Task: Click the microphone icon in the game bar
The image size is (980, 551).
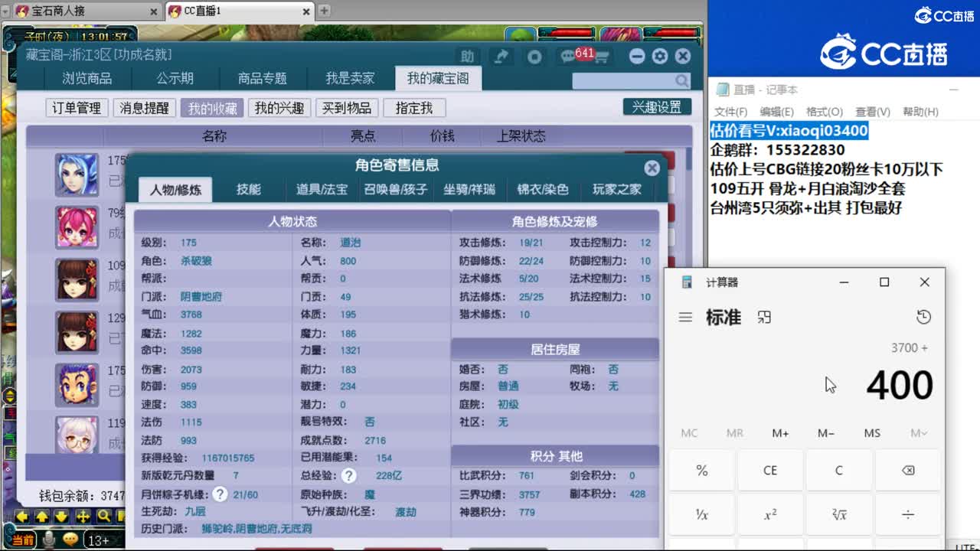Action: click(49, 539)
